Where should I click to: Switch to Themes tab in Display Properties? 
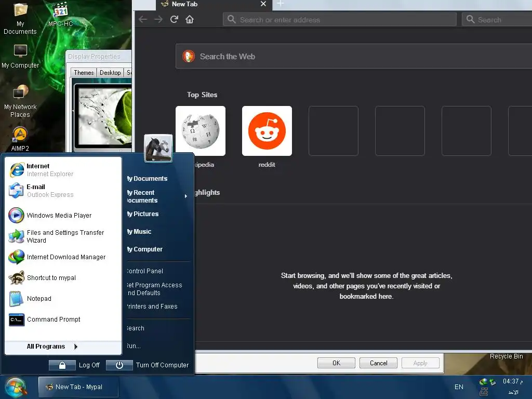[84, 73]
